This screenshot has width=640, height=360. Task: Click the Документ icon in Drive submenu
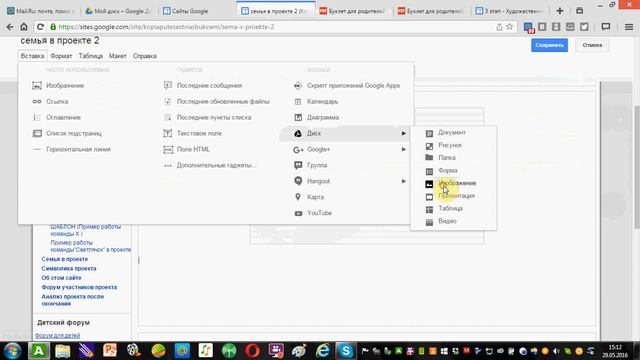click(429, 133)
